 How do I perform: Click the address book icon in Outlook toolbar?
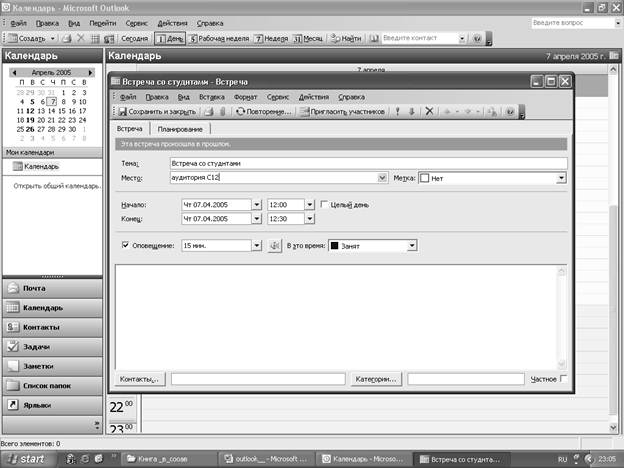click(374, 38)
